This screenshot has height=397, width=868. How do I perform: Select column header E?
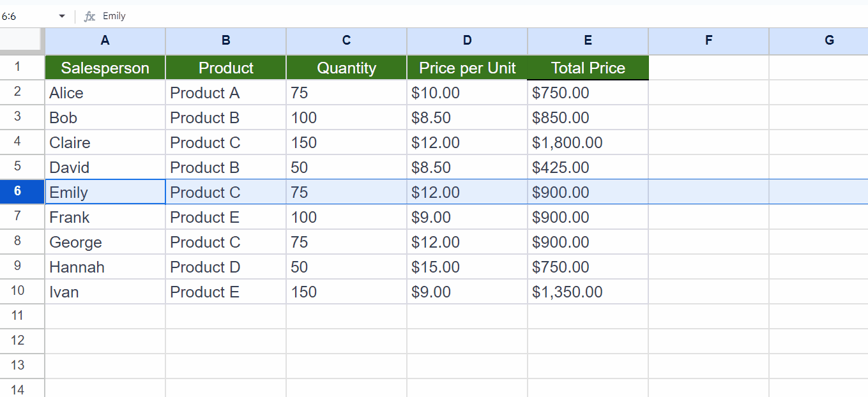click(587, 40)
